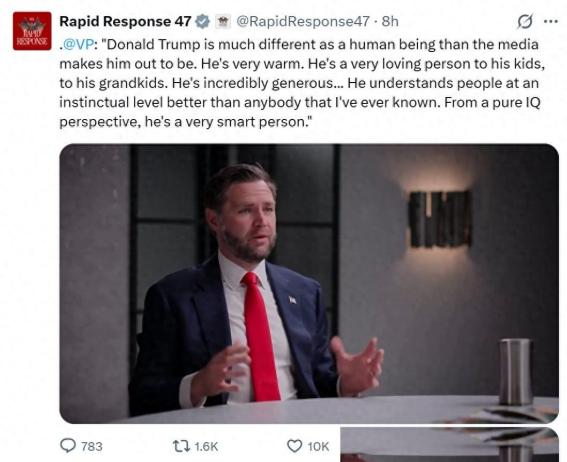Image resolution: width=567 pixels, height=462 pixels.
Task: Follow the @VP mention link
Action: (x=78, y=44)
